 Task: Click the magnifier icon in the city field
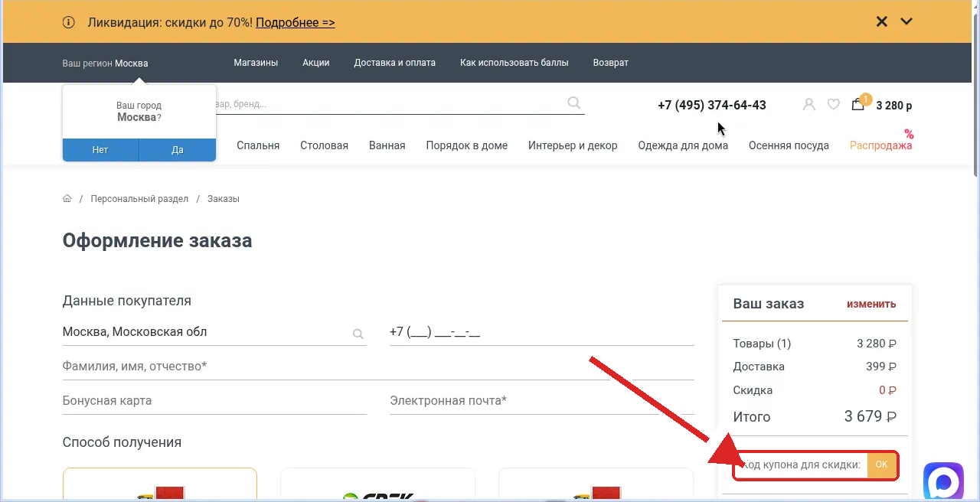(358, 334)
